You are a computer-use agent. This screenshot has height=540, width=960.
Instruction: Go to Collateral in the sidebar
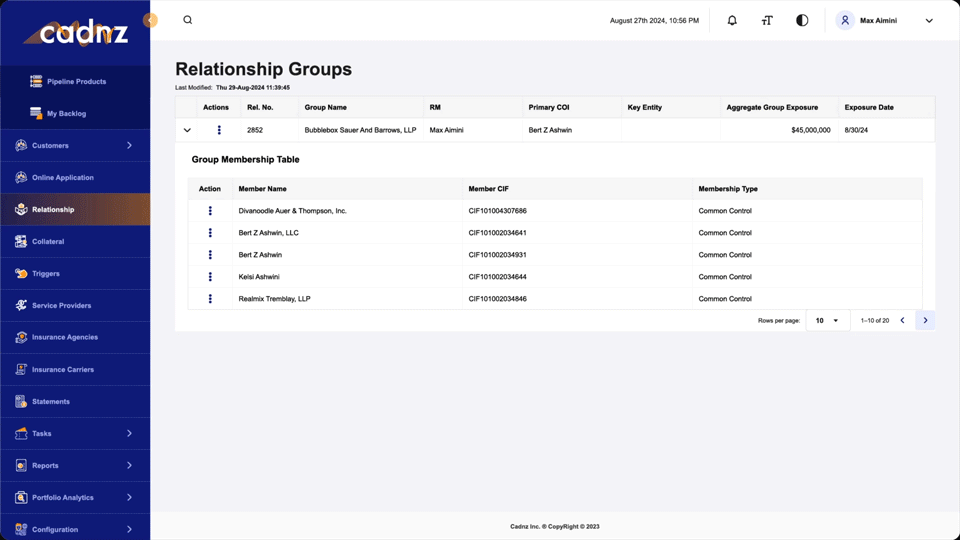point(48,242)
